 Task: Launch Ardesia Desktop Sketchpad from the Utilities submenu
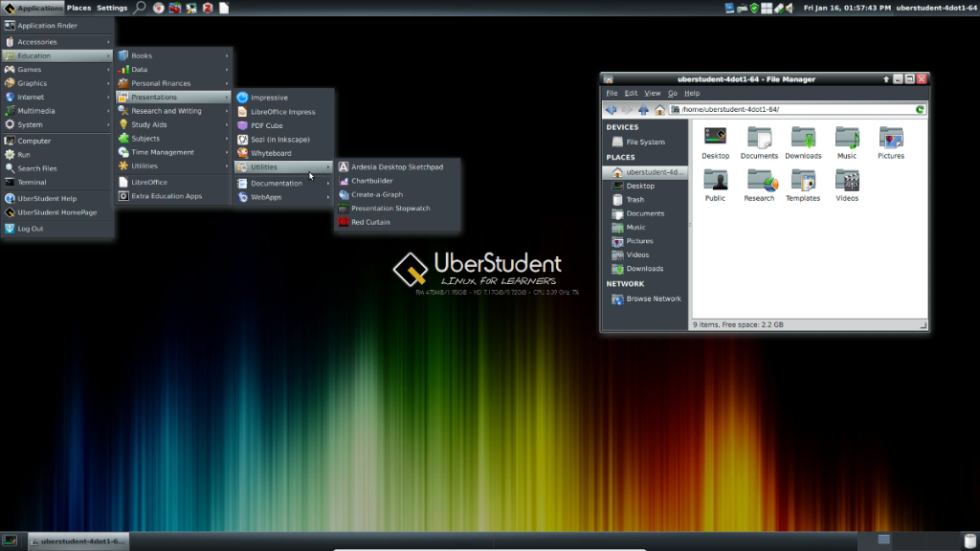coord(392,166)
